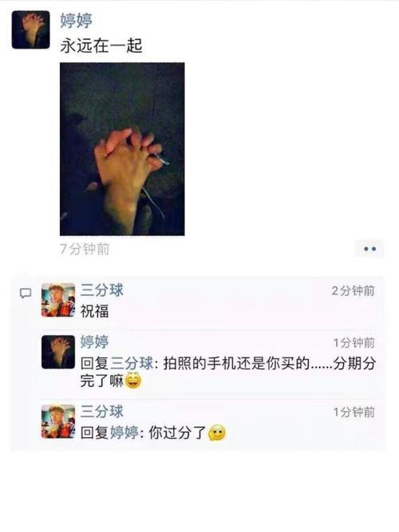The image size is (399, 532).
Task: Tap the 婷婷 name at the post top
Action: coord(76,21)
